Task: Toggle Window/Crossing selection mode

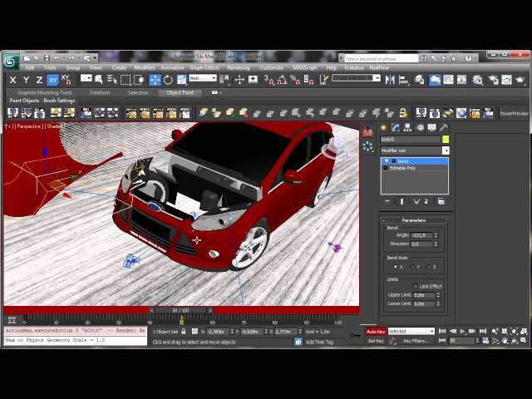Action: click(x=139, y=80)
